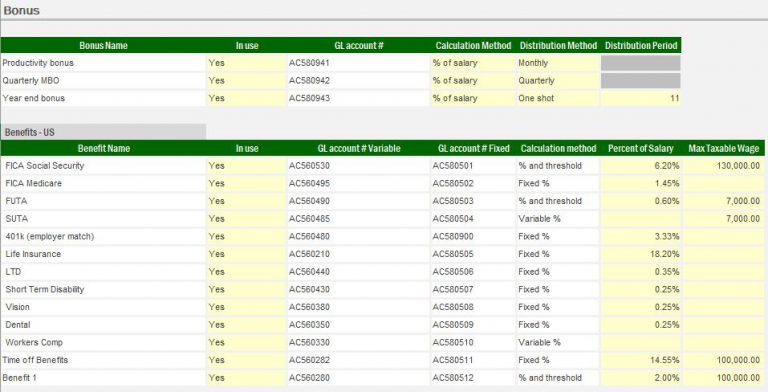Edit FUTA percent of salary 0.60%
768x392 pixels.
641,201
